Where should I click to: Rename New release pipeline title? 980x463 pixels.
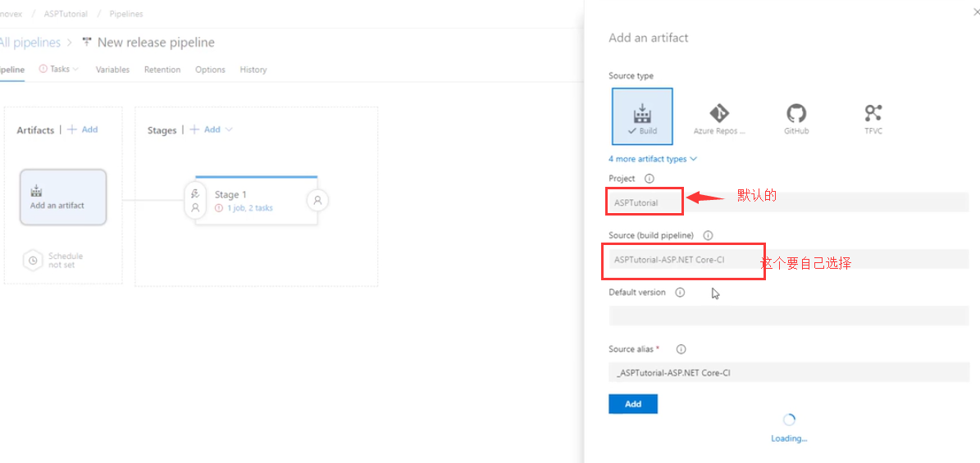click(157, 43)
